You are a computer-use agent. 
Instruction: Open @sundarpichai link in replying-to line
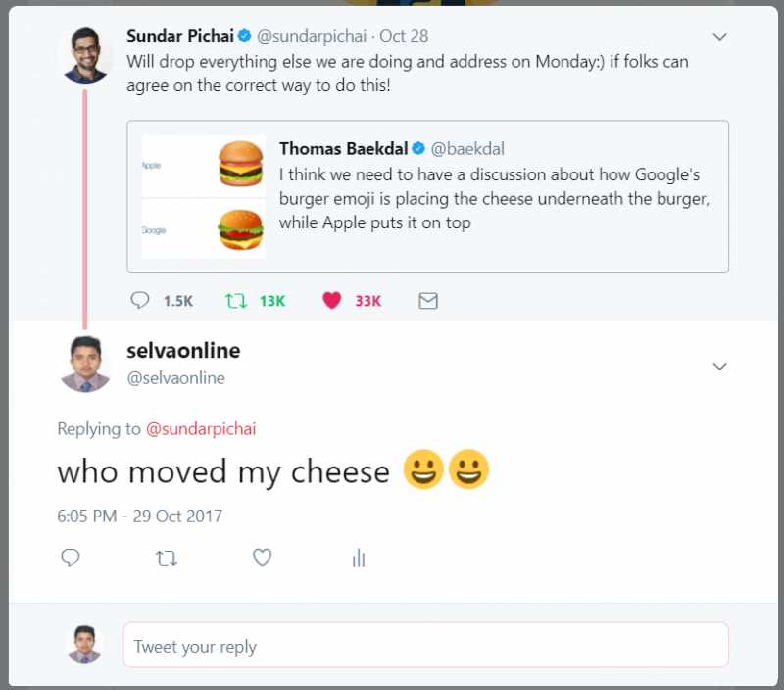pos(201,429)
